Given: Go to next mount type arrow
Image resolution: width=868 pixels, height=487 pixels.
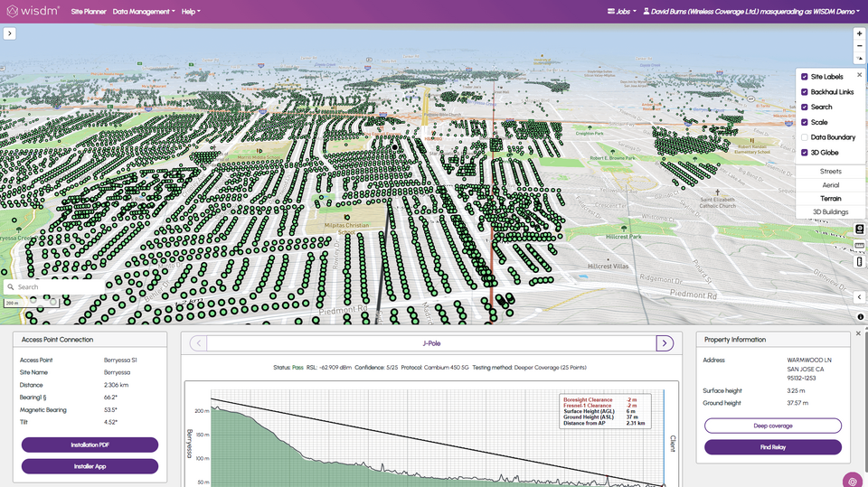Looking at the screenshot, I should pos(665,343).
